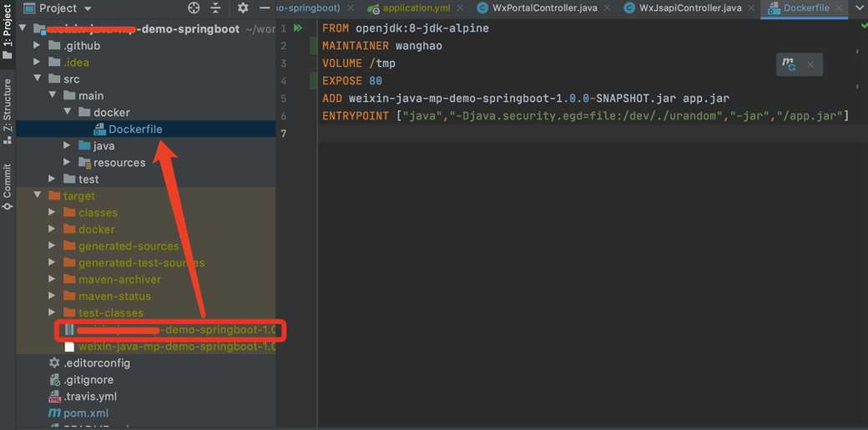Collapse the target folder
This screenshot has height=430, width=868.
pyautogui.click(x=37, y=195)
